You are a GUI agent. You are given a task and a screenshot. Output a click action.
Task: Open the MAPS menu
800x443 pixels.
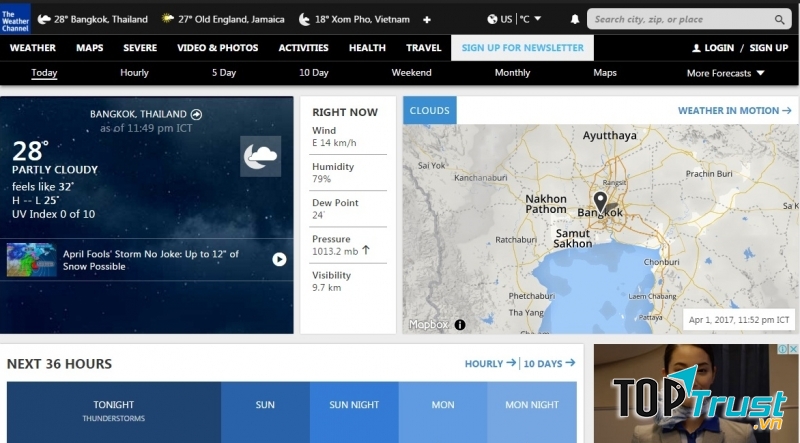point(90,48)
